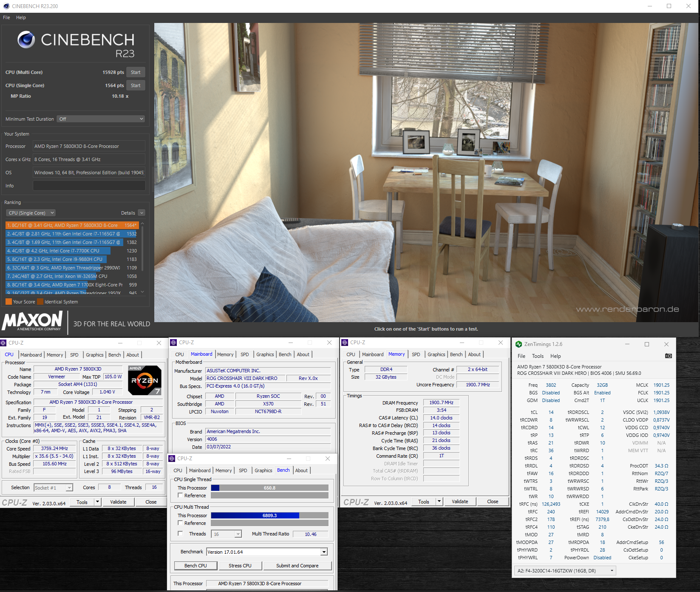Click the Bench CPU button
The width and height of the screenshot is (700, 592).
click(x=196, y=566)
